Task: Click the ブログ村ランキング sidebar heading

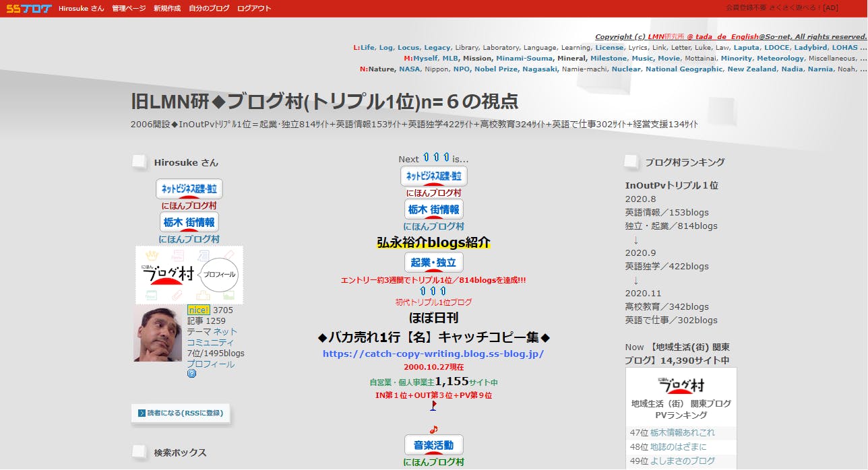Action: click(x=685, y=162)
